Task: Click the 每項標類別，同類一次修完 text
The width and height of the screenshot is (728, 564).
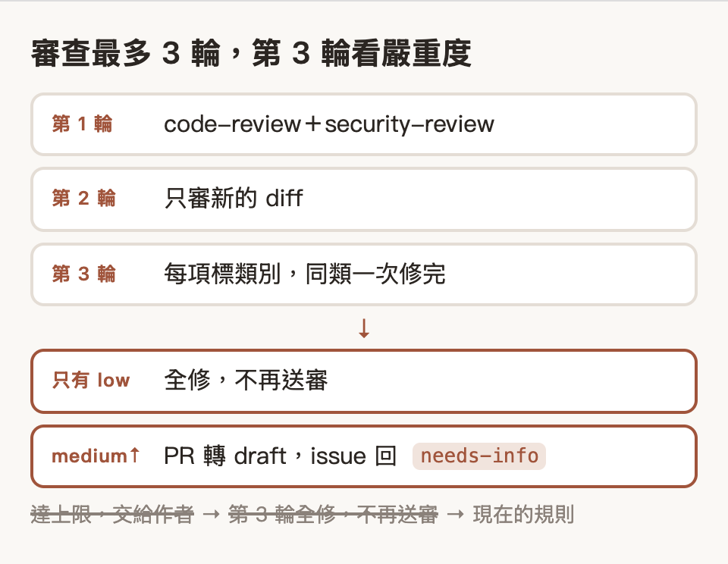Action: point(305,274)
